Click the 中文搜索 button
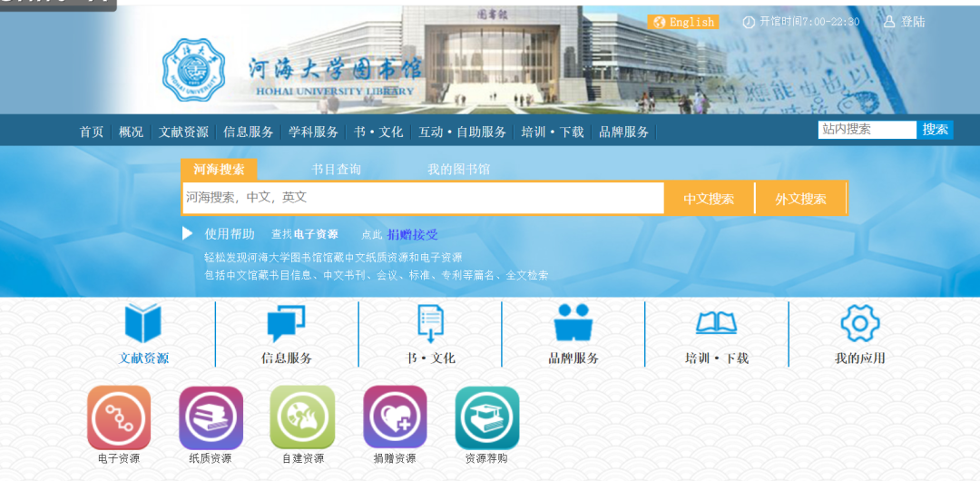The width and height of the screenshot is (980, 481). click(x=709, y=198)
